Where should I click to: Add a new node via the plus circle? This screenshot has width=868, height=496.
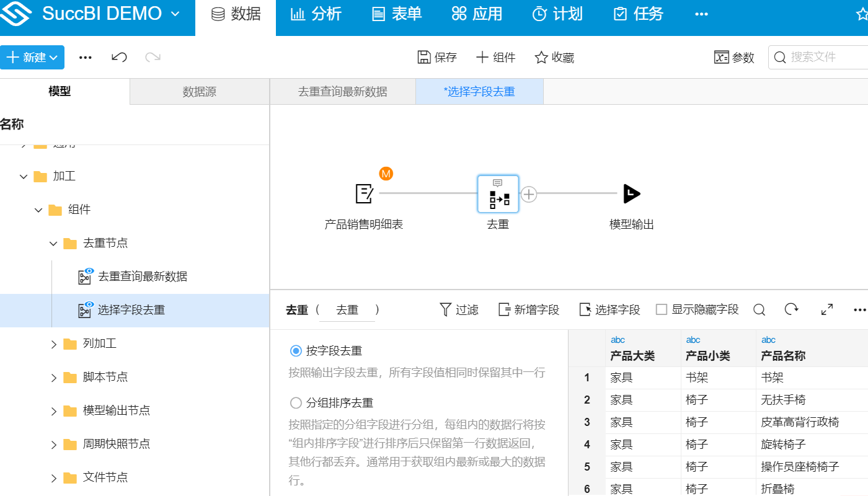tap(528, 194)
